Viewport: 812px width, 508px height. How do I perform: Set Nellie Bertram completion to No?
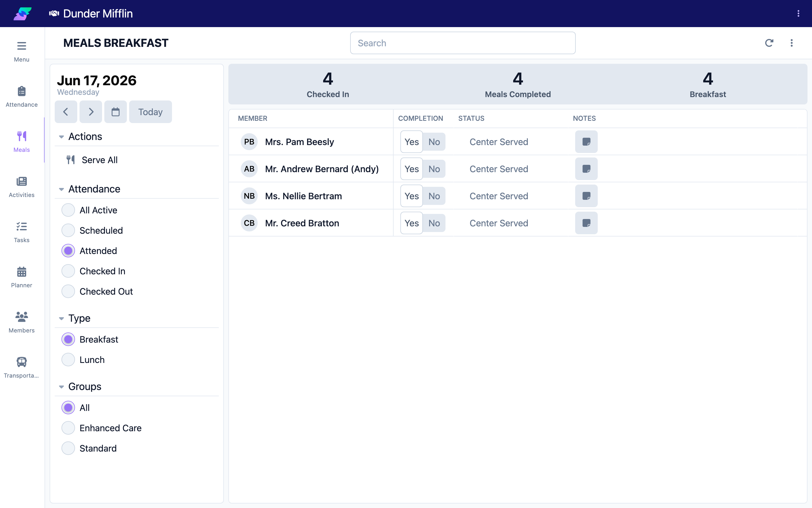pos(434,196)
